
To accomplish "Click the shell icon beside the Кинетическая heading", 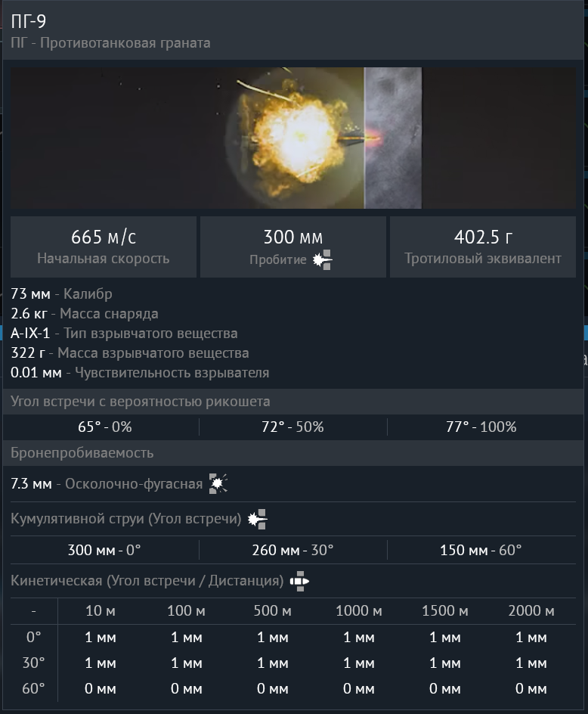I will tap(300, 581).
